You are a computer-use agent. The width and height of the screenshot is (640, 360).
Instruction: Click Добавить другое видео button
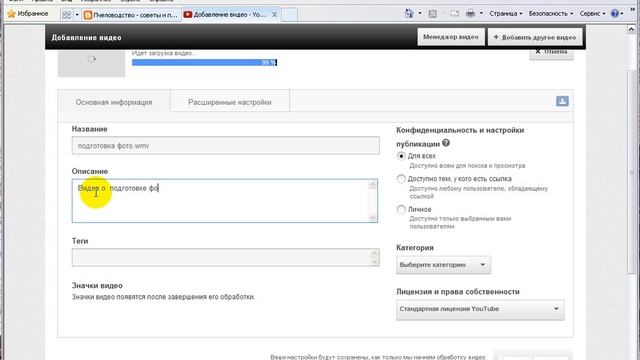535,37
